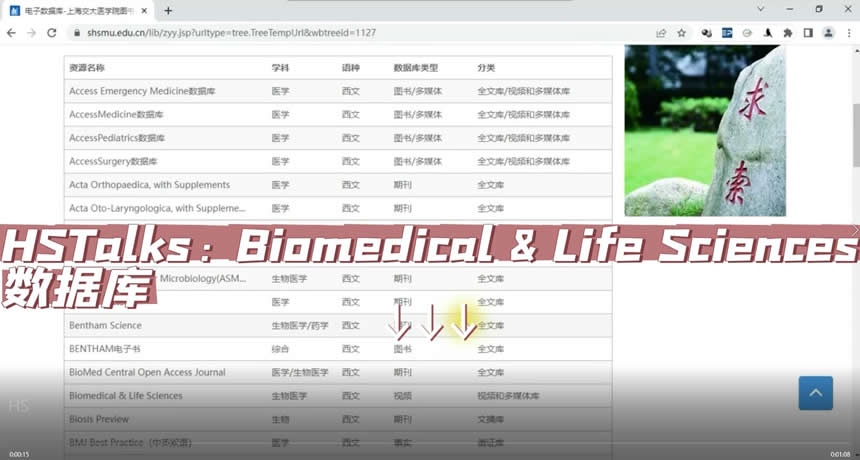The height and width of the screenshot is (460, 860).
Task: Close the 电子数据库 tab
Action: pyautogui.click(x=144, y=10)
